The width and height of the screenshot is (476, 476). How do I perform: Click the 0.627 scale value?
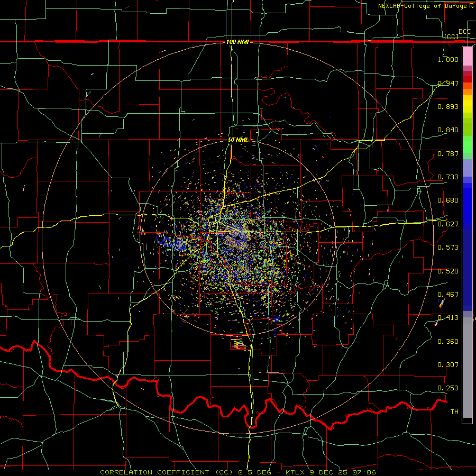(x=448, y=224)
